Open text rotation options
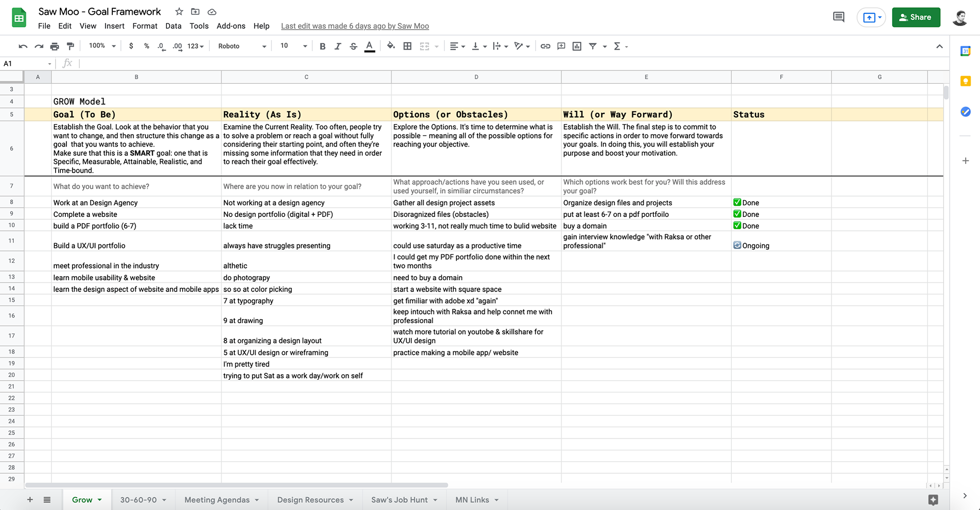The image size is (980, 510). [x=522, y=46]
